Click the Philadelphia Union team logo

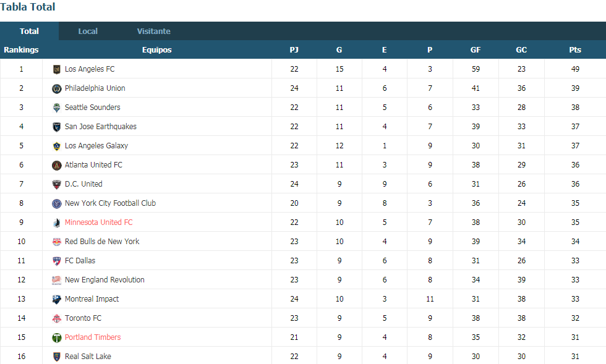pos(56,89)
